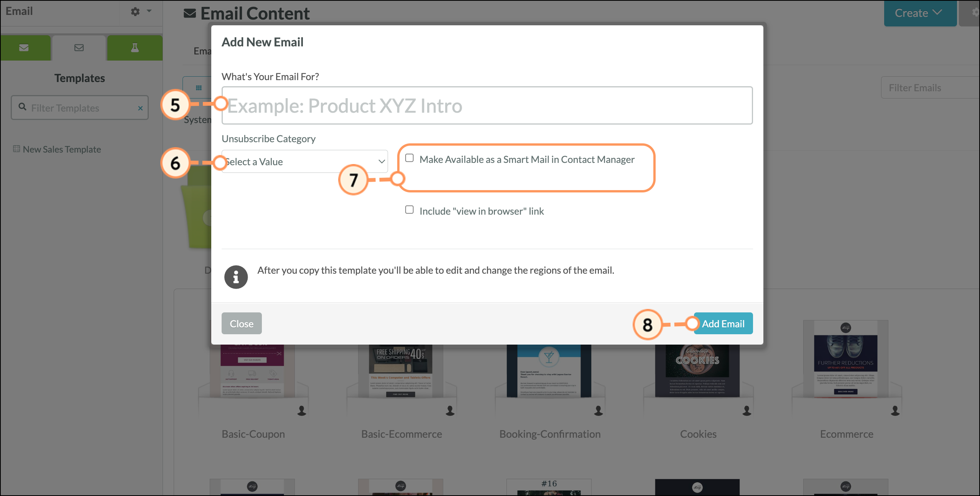Click the info icon in the dialog
This screenshot has height=496, width=980.
click(236, 277)
